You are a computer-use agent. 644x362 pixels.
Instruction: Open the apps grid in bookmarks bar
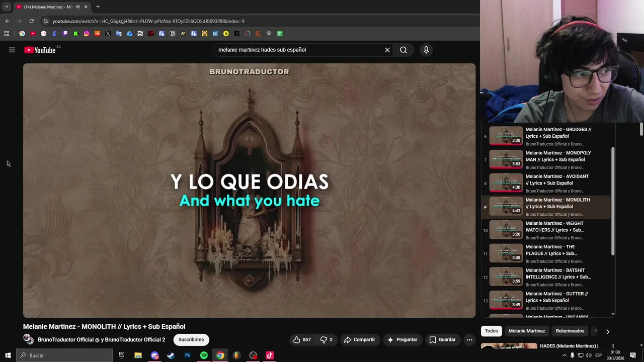coord(7,34)
